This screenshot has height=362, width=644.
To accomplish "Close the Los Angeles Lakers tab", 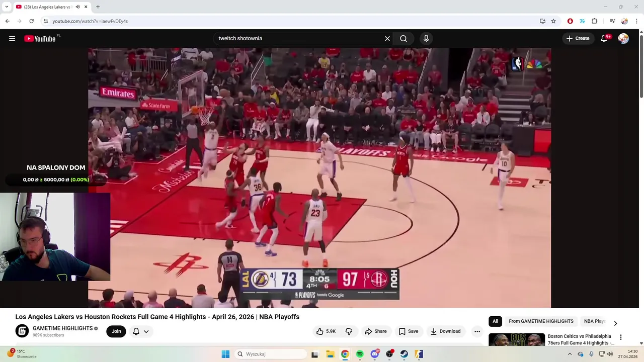I will (x=86, y=7).
